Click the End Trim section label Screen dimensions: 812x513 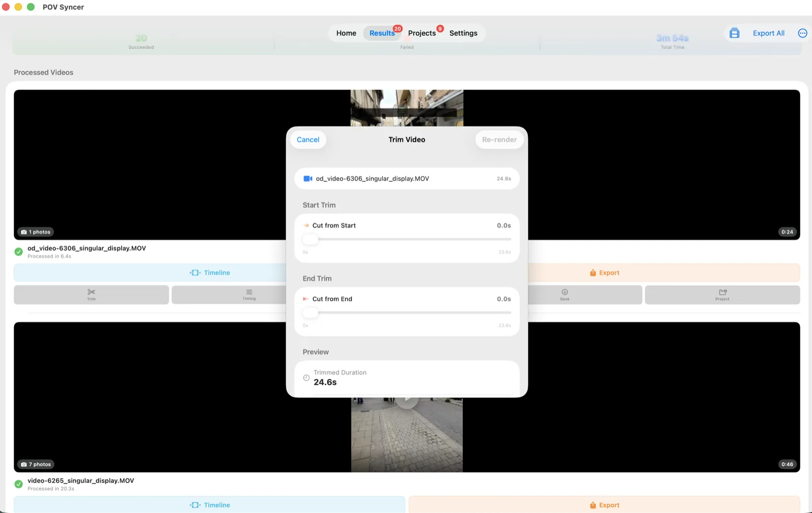pos(317,279)
